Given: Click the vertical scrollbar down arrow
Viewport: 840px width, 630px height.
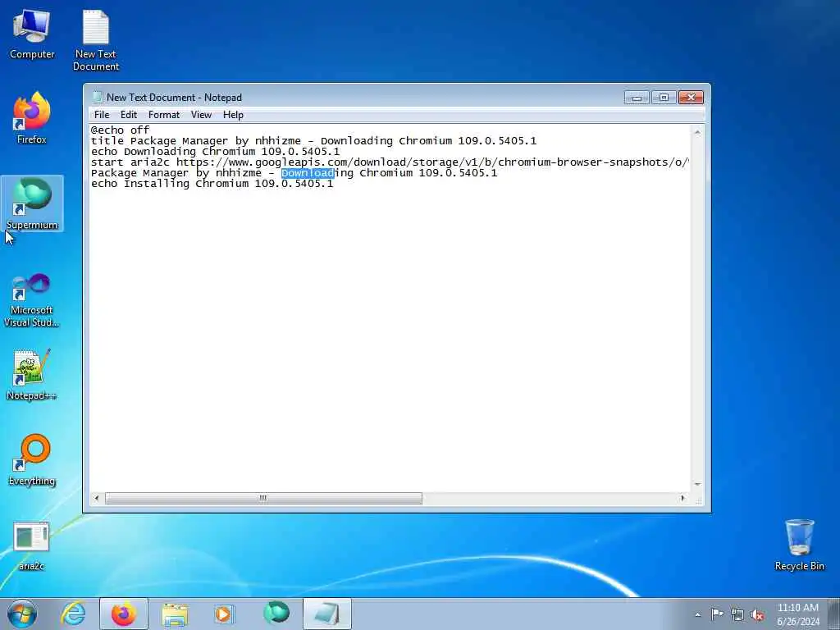Looking at the screenshot, I should pyautogui.click(x=697, y=484).
